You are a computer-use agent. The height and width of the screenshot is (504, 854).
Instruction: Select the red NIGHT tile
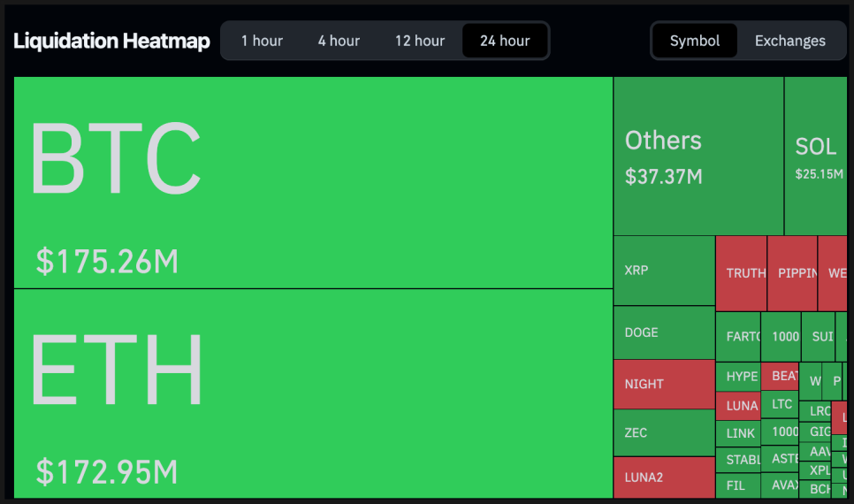pos(664,384)
